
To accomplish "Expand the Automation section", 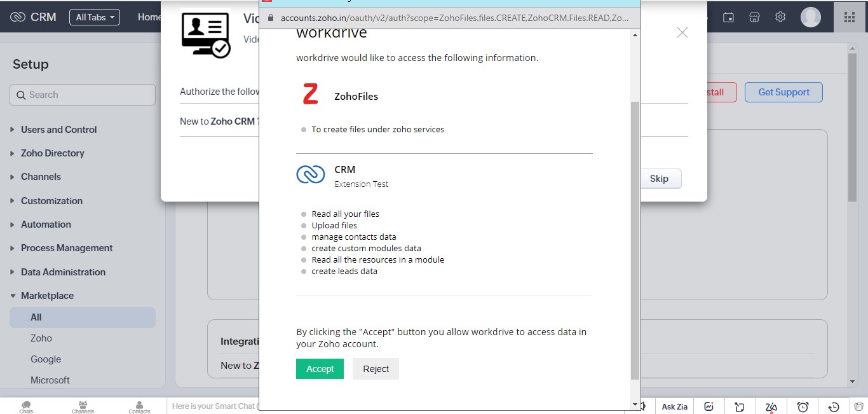I will tap(46, 224).
